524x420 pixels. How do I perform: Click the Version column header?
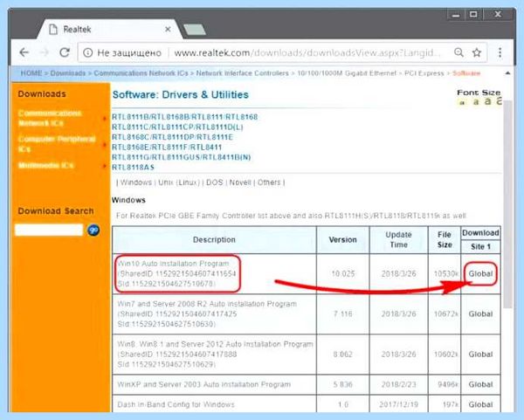[343, 239]
